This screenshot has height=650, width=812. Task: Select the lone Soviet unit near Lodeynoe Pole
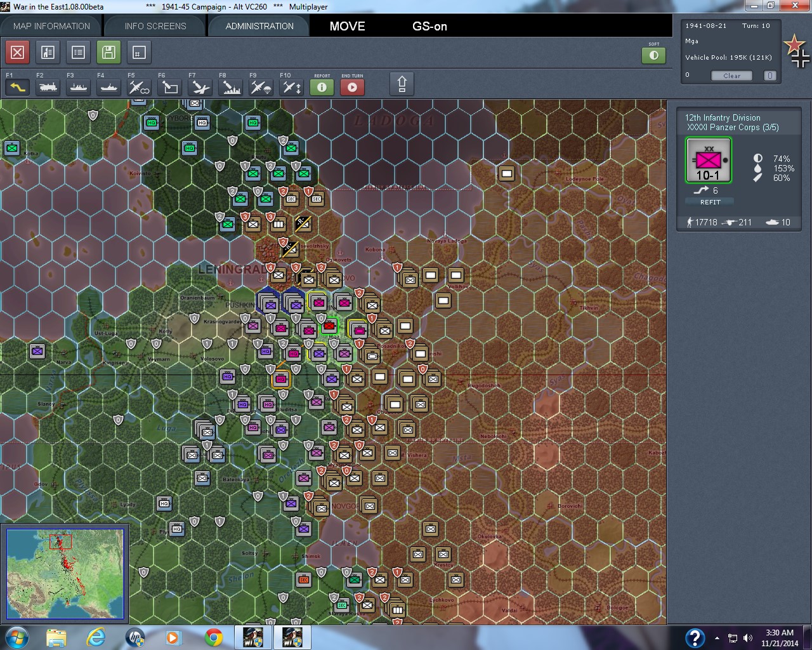coord(506,173)
